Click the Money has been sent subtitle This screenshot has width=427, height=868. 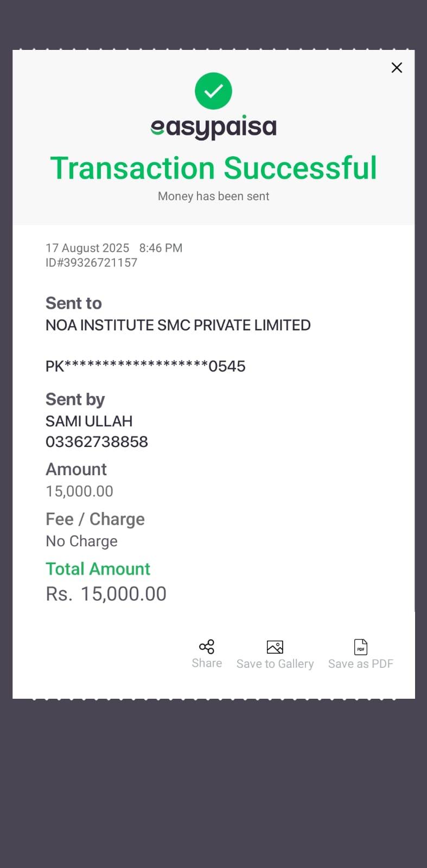[x=213, y=196]
